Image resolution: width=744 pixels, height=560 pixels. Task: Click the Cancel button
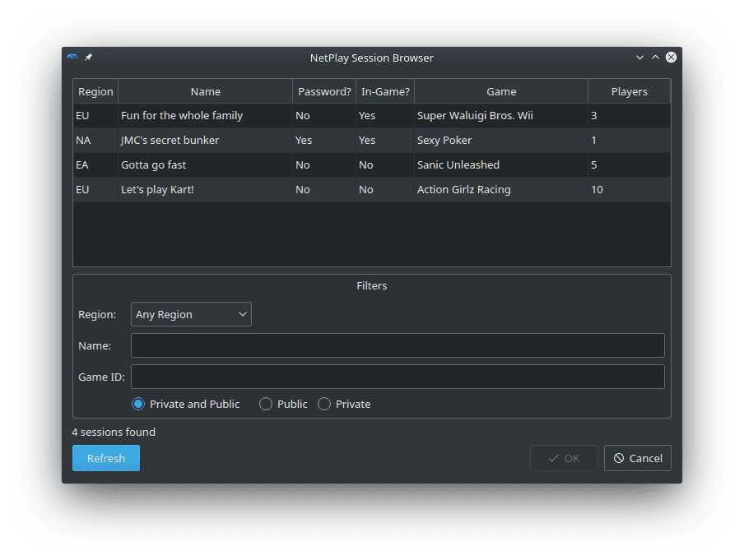click(637, 458)
